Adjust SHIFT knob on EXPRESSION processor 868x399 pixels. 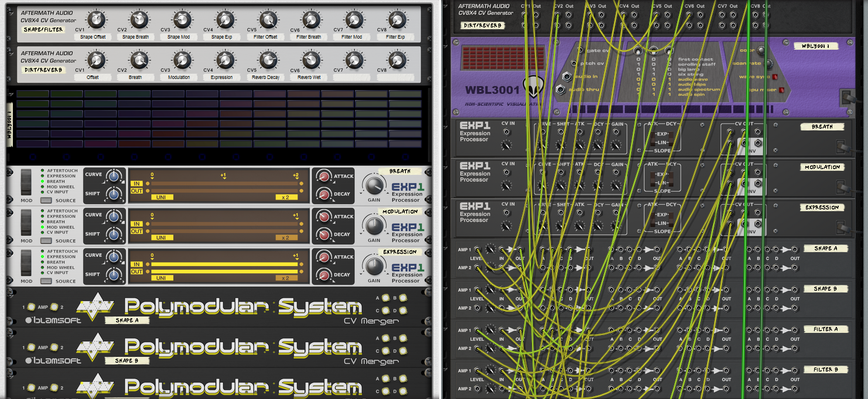click(114, 275)
